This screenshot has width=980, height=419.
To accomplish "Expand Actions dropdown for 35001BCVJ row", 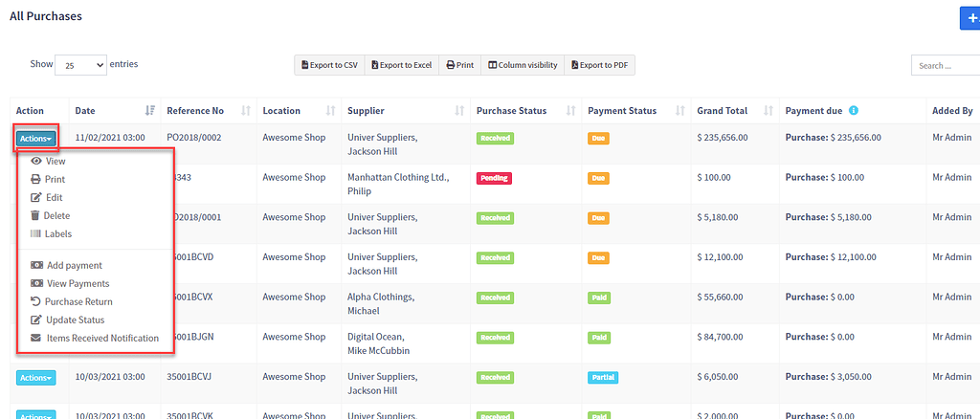I will [x=36, y=377].
